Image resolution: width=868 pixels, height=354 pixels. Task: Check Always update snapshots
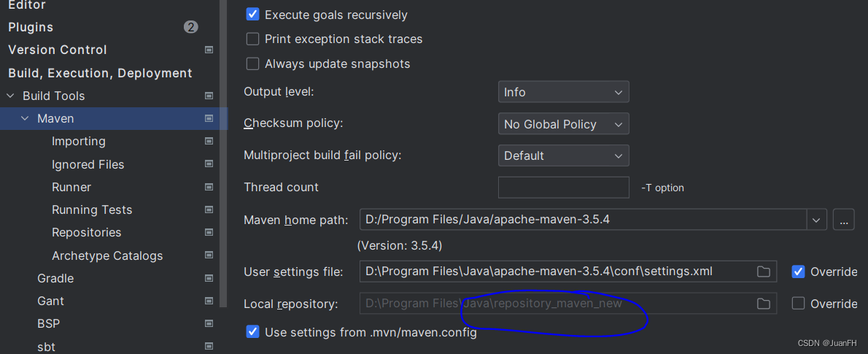point(252,64)
